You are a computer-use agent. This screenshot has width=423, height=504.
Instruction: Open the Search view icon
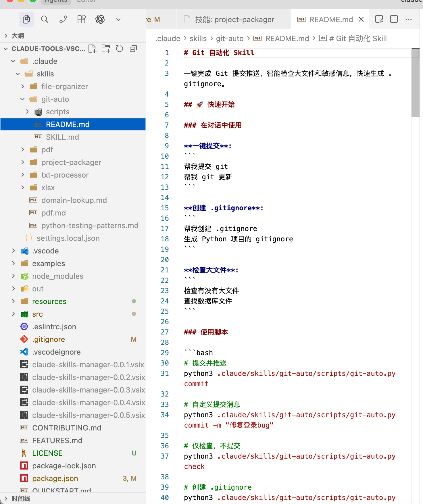[x=45, y=19]
